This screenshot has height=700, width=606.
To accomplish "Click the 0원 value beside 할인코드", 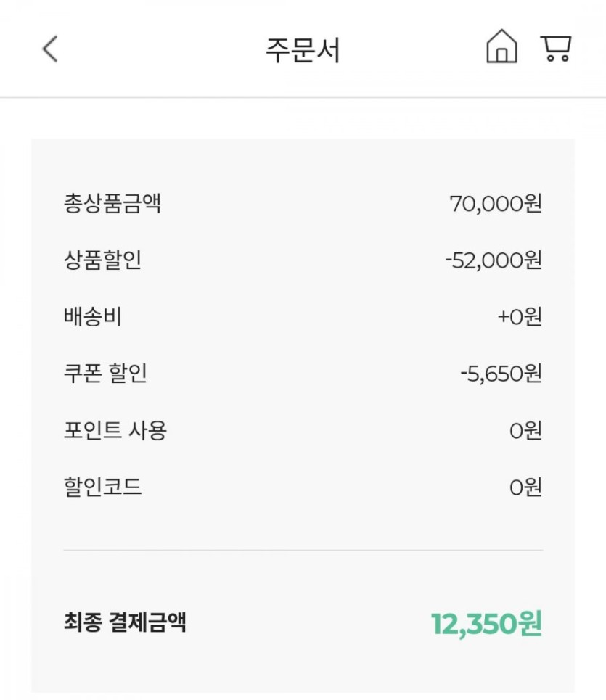I will 525,487.
